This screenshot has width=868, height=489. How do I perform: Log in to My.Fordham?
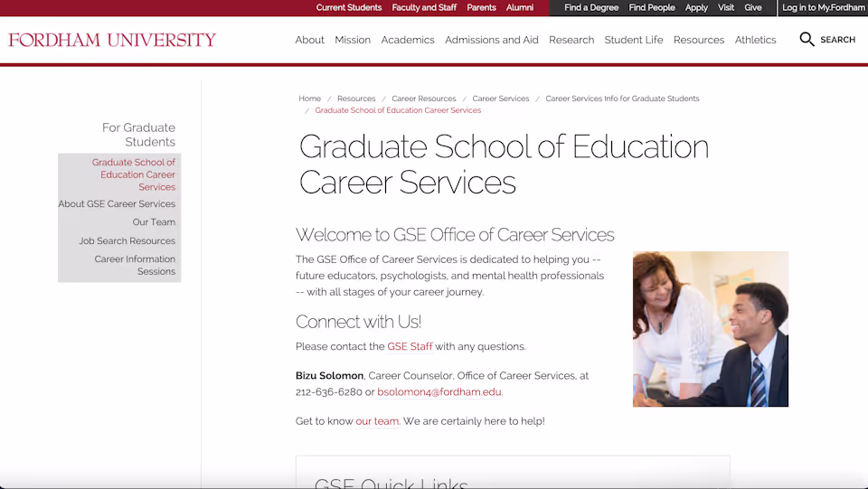click(823, 8)
